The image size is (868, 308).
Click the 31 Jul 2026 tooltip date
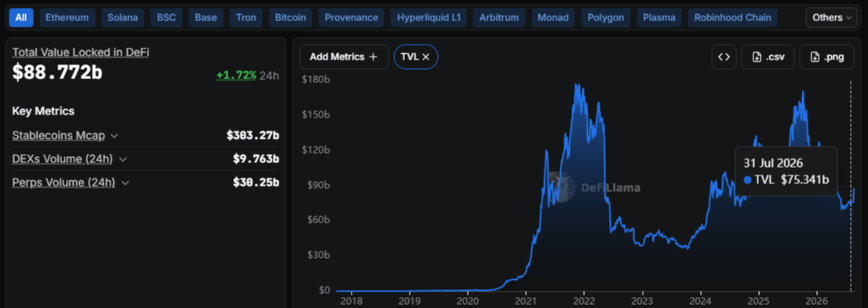(773, 163)
